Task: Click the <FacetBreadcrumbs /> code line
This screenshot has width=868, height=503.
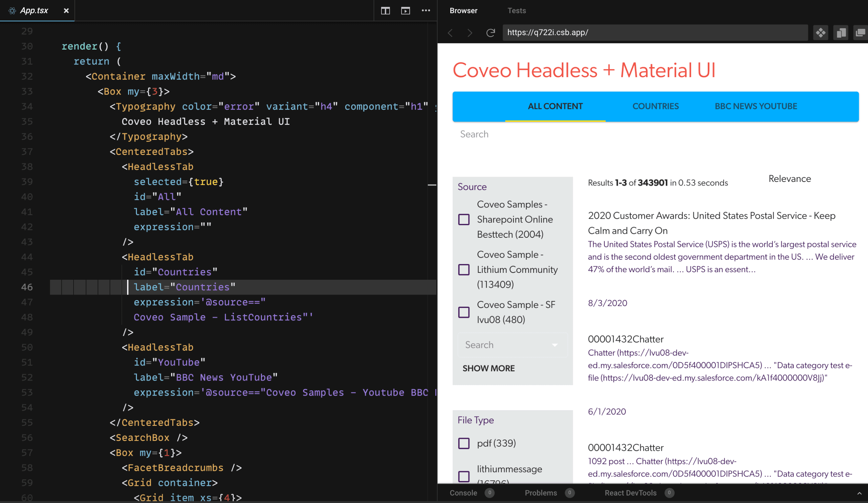Action: pos(182,468)
